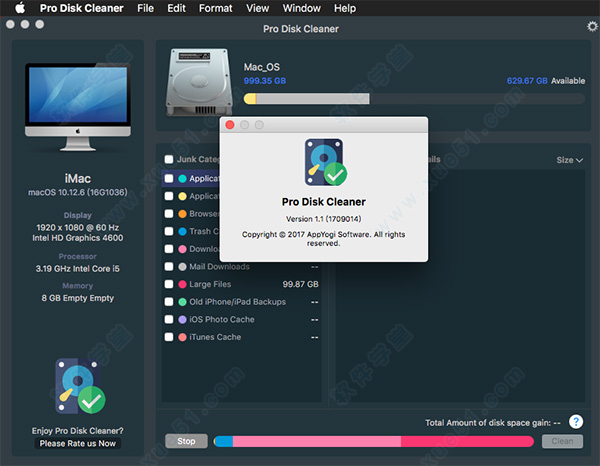Open the Help menu
This screenshot has height=466, width=600.
pyautogui.click(x=345, y=8)
